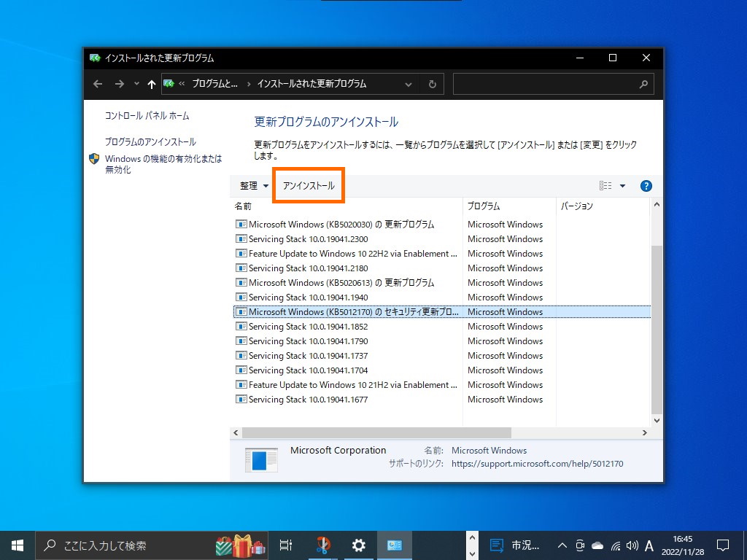Open Action Center from the taskbar corner
Image resolution: width=747 pixels, height=560 pixels.
click(721, 545)
